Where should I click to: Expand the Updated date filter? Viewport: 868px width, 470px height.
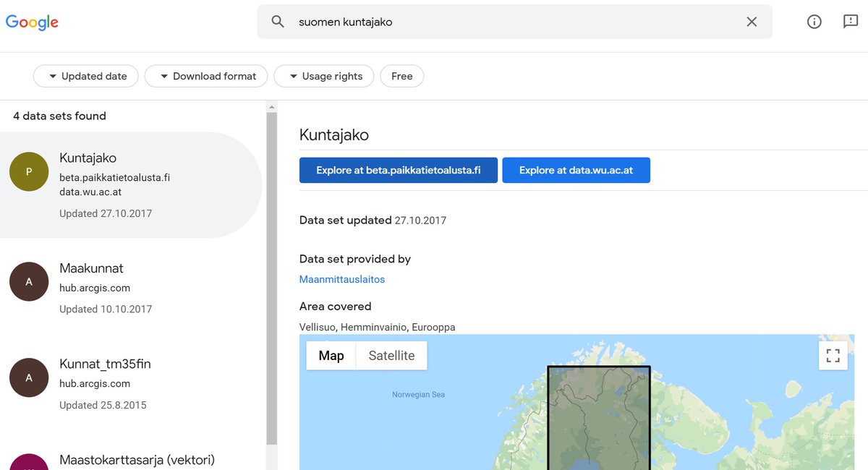click(86, 76)
